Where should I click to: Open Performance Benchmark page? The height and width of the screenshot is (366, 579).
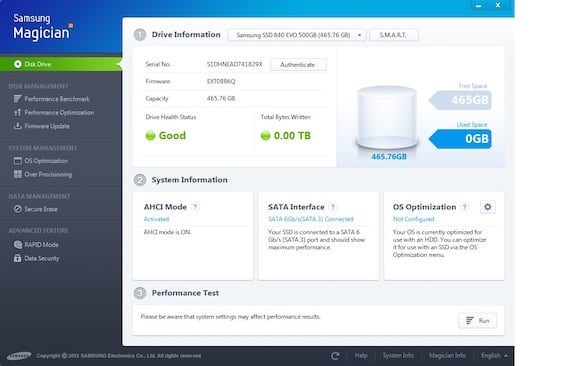57,99
